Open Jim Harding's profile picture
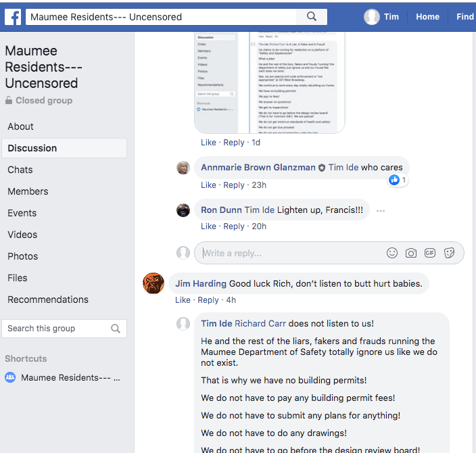This screenshot has width=476, height=453. (x=153, y=283)
